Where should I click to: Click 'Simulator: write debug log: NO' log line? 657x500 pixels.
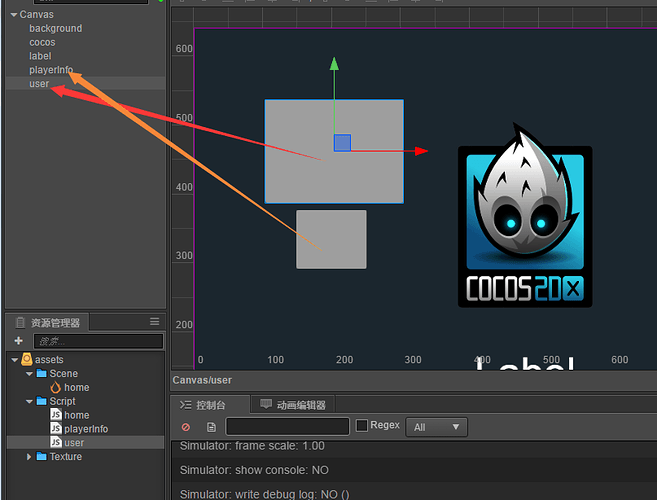[264, 494]
